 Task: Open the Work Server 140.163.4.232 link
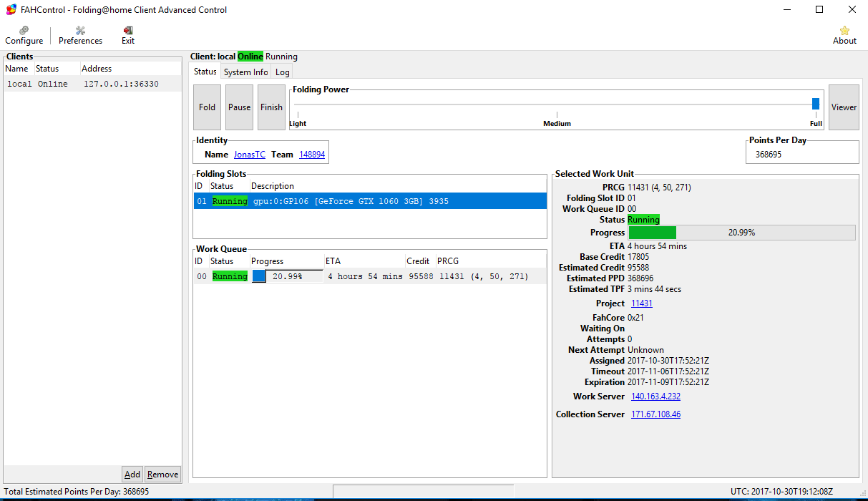[655, 397]
